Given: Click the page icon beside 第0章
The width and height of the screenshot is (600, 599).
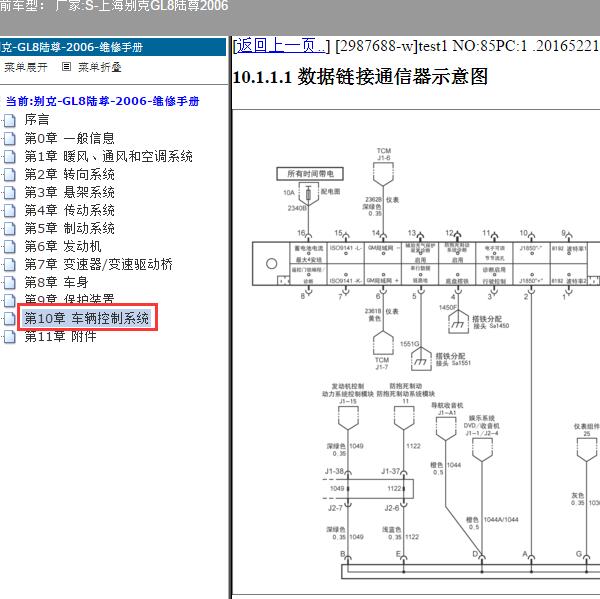Looking at the screenshot, I should 10,139.
